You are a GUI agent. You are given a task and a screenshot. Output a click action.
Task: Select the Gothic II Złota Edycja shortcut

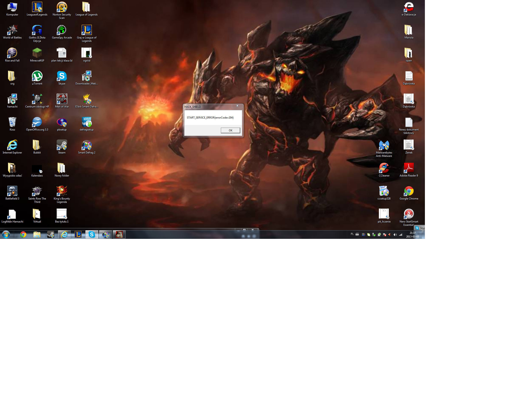tap(37, 34)
